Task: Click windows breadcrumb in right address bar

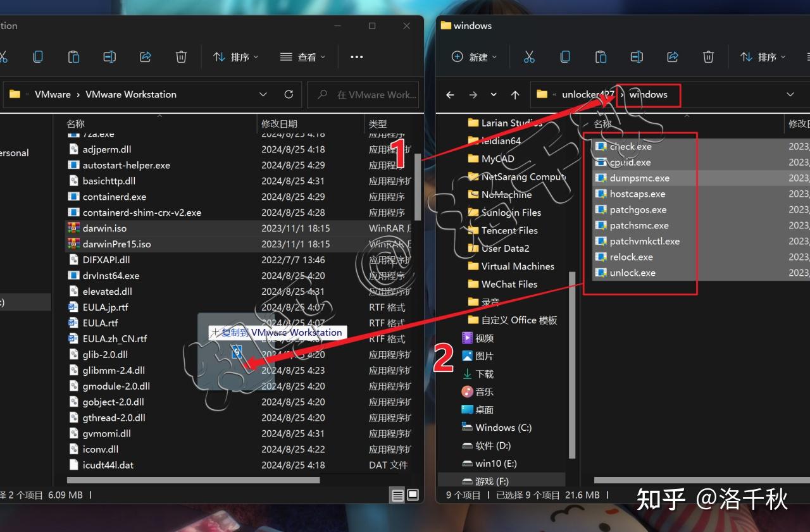Action: click(648, 94)
